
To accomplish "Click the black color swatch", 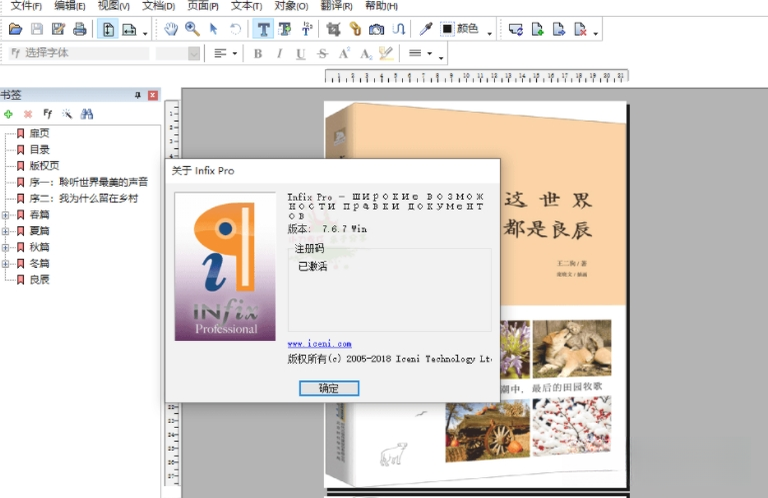I will pyautogui.click(x=447, y=29).
